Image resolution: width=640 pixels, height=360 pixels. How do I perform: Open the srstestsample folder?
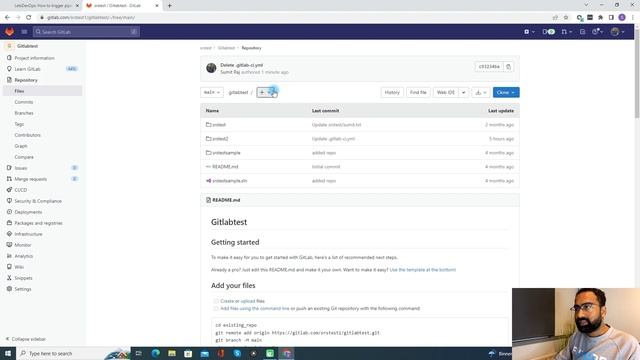(227, 153)
